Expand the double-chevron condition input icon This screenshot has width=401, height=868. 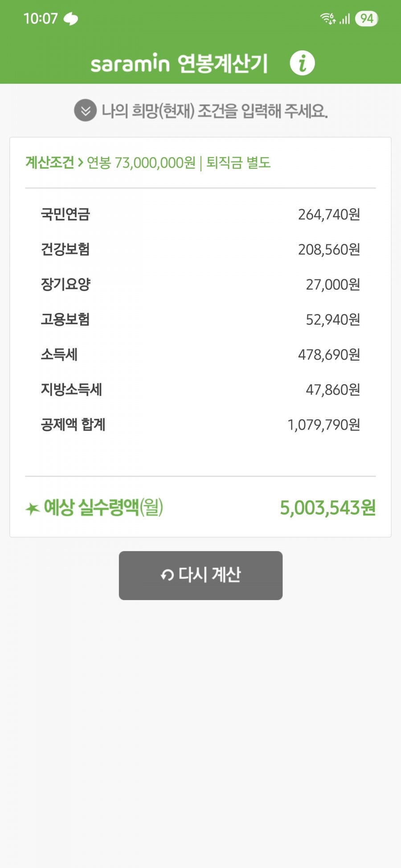pos(85,110)
